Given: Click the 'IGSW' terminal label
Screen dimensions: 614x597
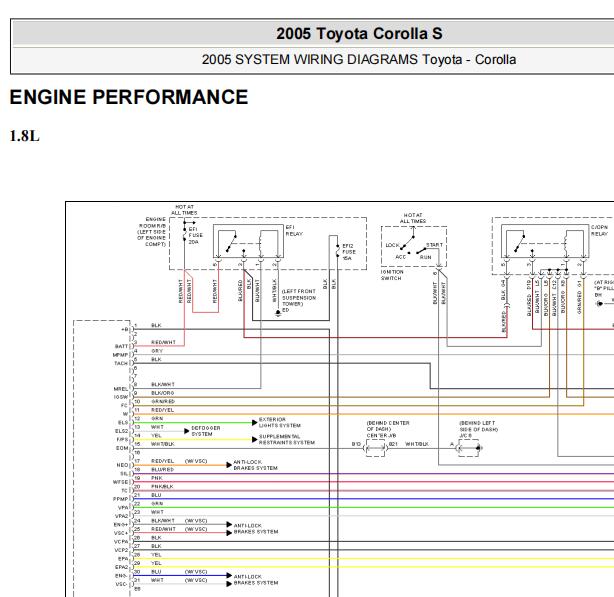Looking at the screenshot, I should click(121, 397).
